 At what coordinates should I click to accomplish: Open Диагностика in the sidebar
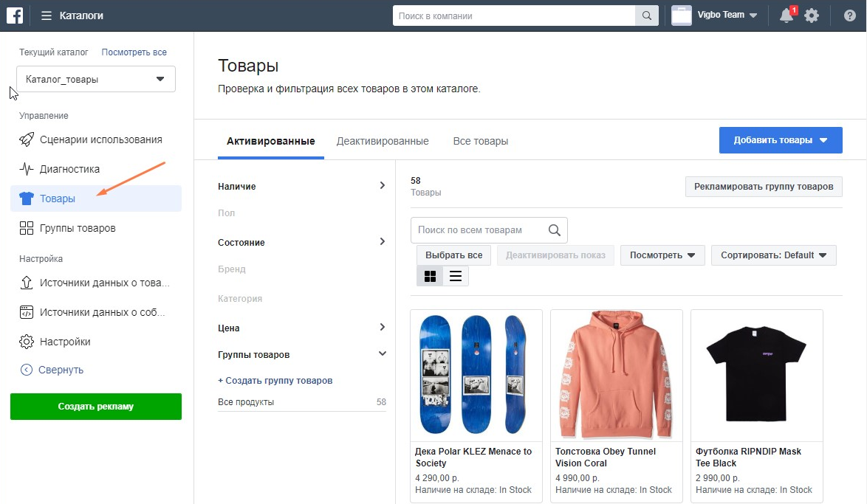(96, 169)
